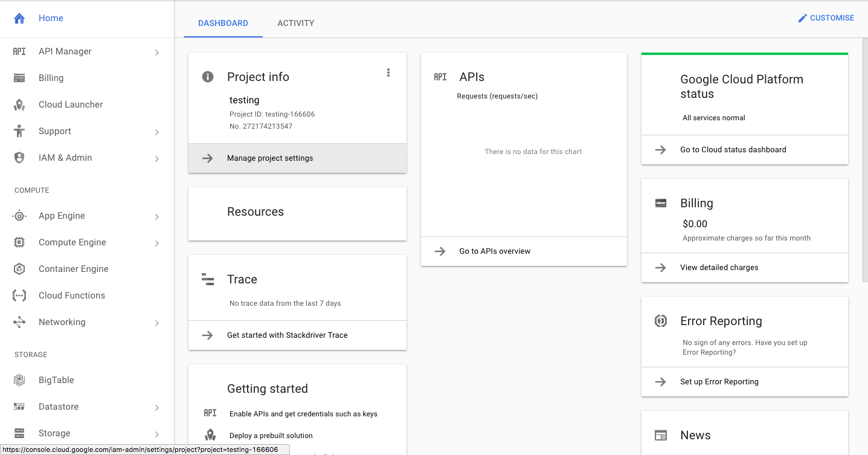Click the API Manager icon in sidebar
This screenshot has height=455, width=868.
(19, 51)
